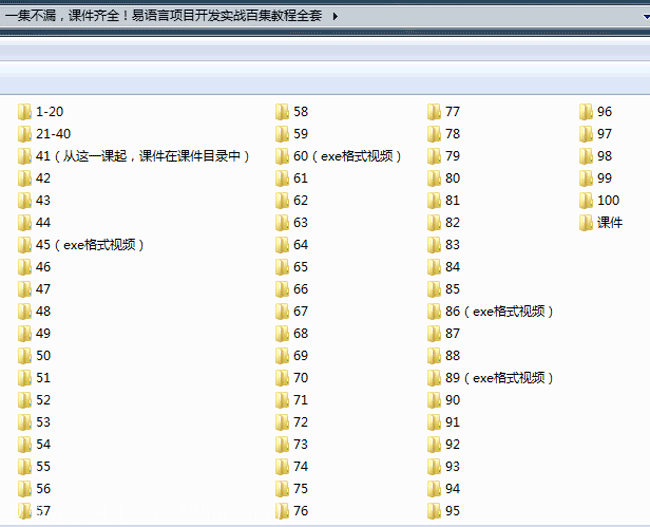Click the folder icon next to 83
Viewport: 650px width, 527px height.
pyautogui.click(x=434, y=245)
